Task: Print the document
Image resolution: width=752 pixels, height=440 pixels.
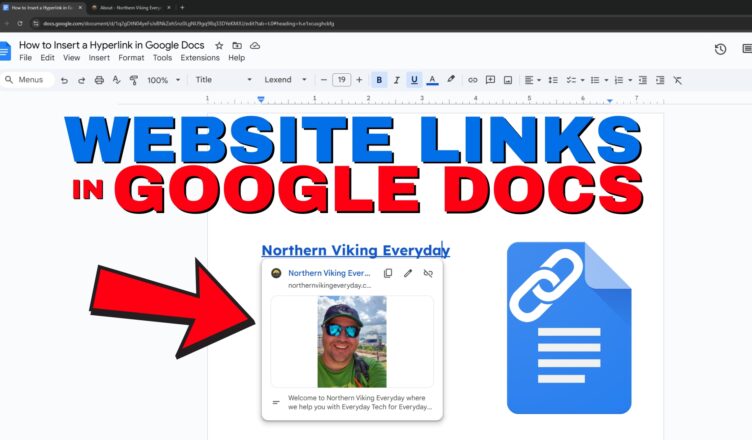Action: tap(99, 80)
